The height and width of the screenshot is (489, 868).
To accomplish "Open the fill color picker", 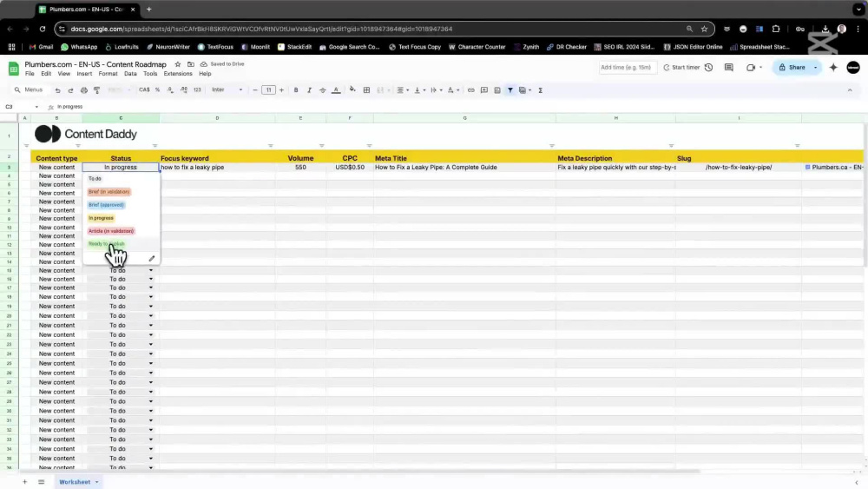I will [x=352, y=89].
